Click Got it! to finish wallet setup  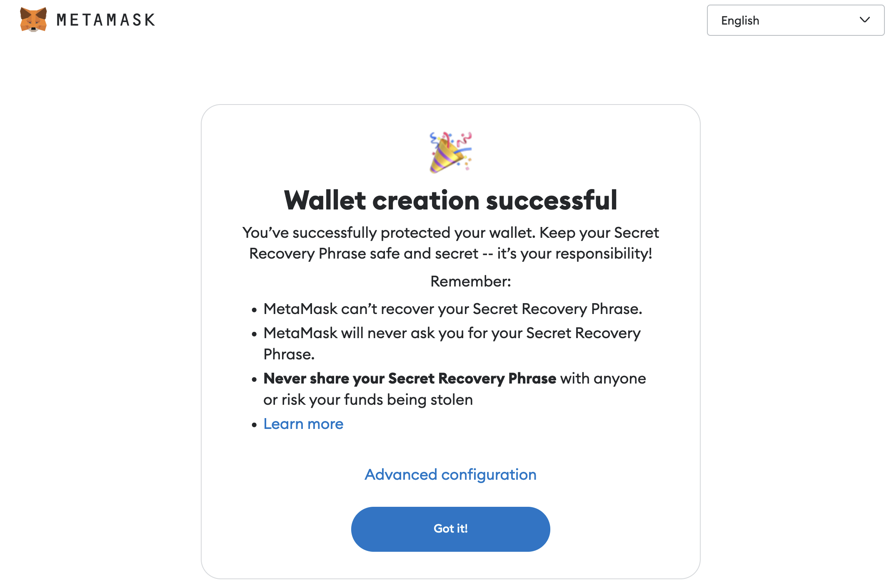pyautogui.click(x=450, y=528)
